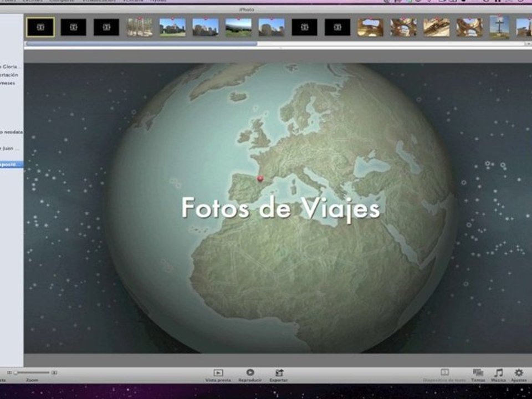Click the 'Fotos de Viajes' title text
The width and height of the screenshot is (532, 399).
[280, 208]
